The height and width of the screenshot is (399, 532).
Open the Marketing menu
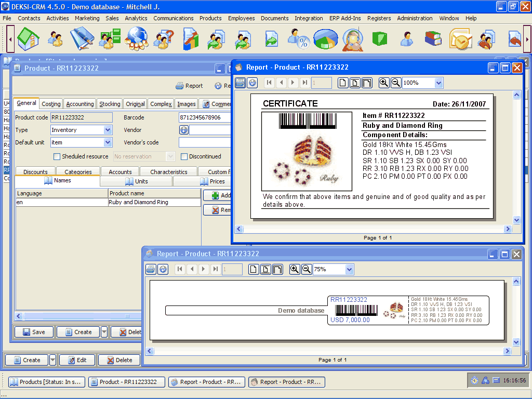[87, 18]
